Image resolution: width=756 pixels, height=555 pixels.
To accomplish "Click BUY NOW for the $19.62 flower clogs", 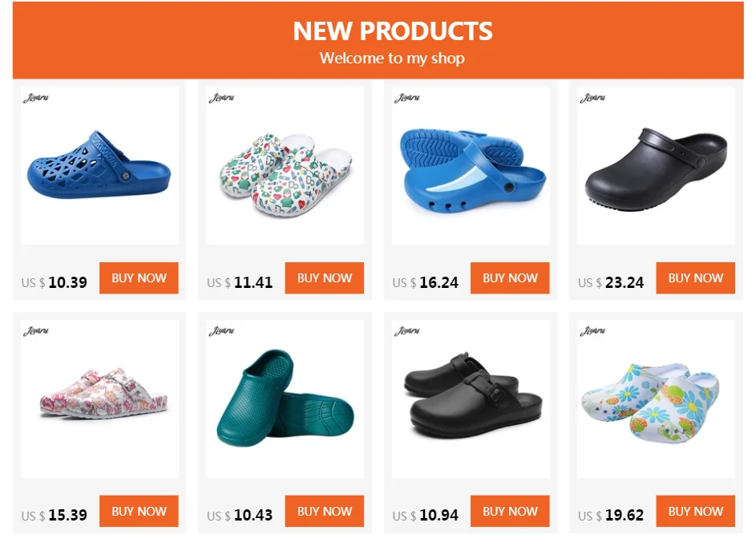I will [x=695, y=511].
